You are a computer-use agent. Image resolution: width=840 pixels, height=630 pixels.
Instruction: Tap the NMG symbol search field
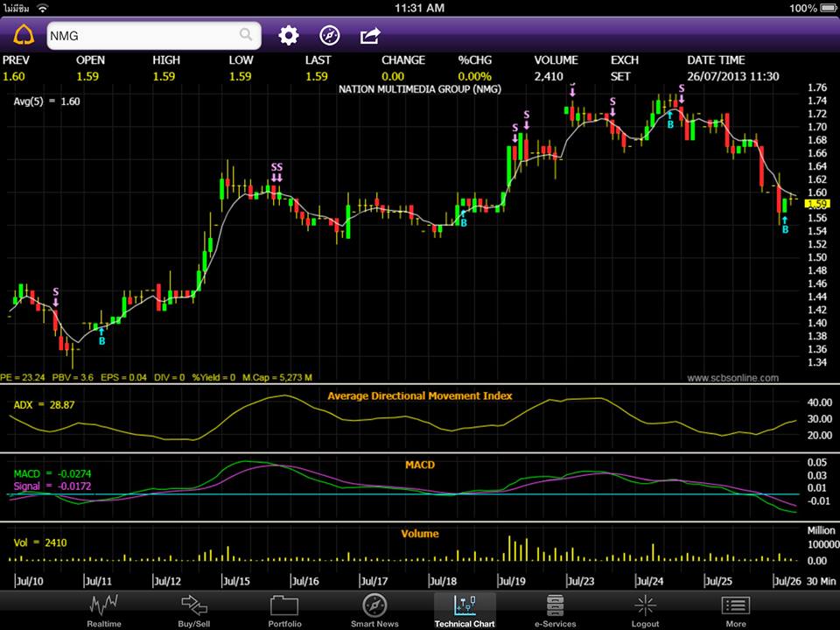[x=140, y=36]
